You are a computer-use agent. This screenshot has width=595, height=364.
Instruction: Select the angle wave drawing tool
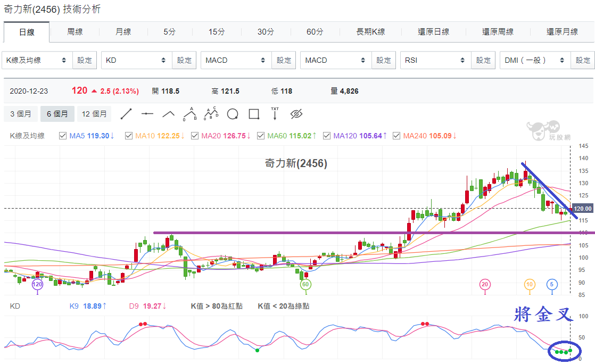pos(169,114)
